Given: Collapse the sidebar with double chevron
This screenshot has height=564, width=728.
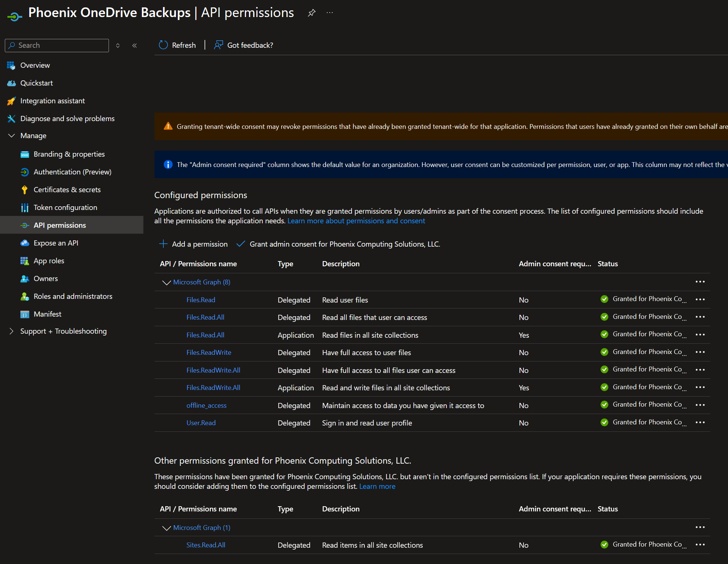Looking at the screenshot, I should tap(134, 45).
